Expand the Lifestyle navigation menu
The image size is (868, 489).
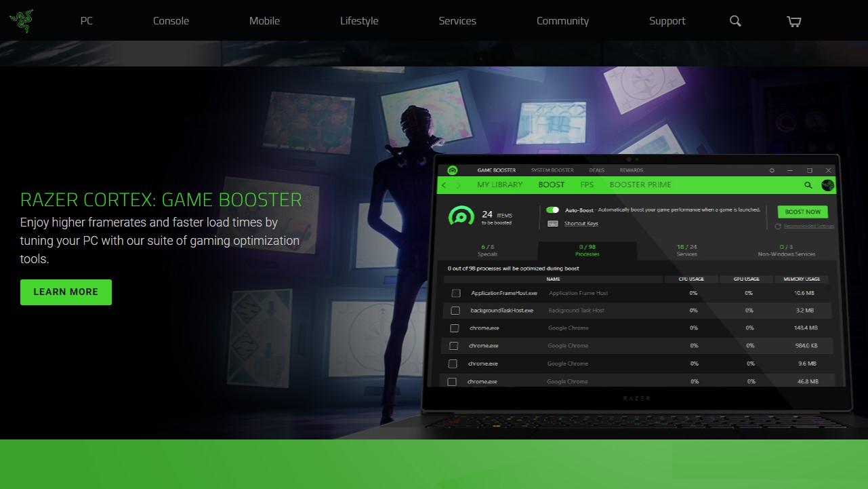(x=359, y=21)
